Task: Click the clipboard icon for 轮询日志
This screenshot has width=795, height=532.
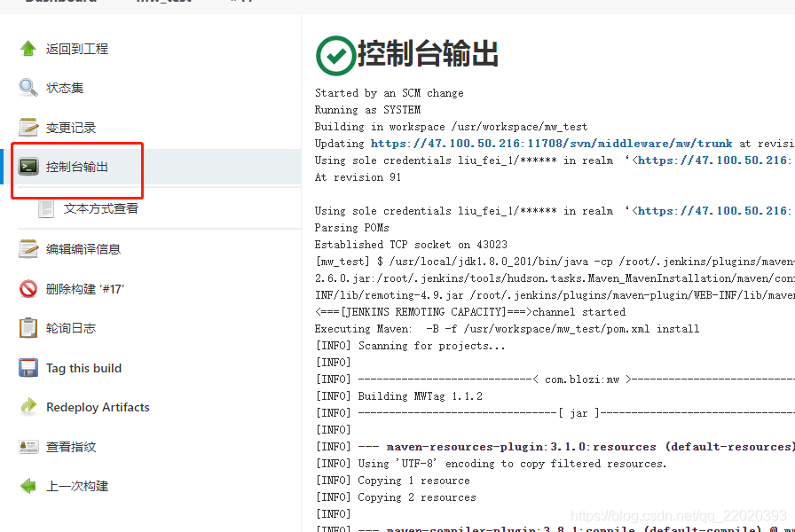Action: 28,328
